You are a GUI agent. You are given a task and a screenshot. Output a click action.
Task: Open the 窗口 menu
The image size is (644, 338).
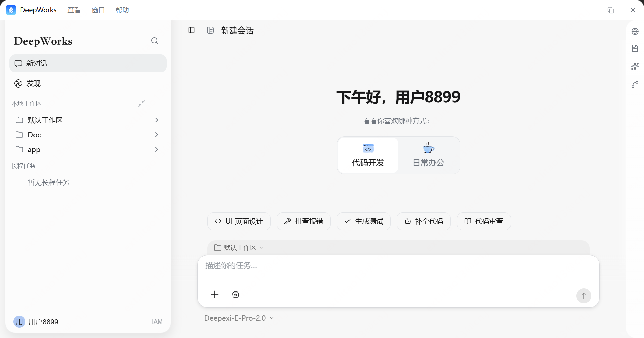98,10
